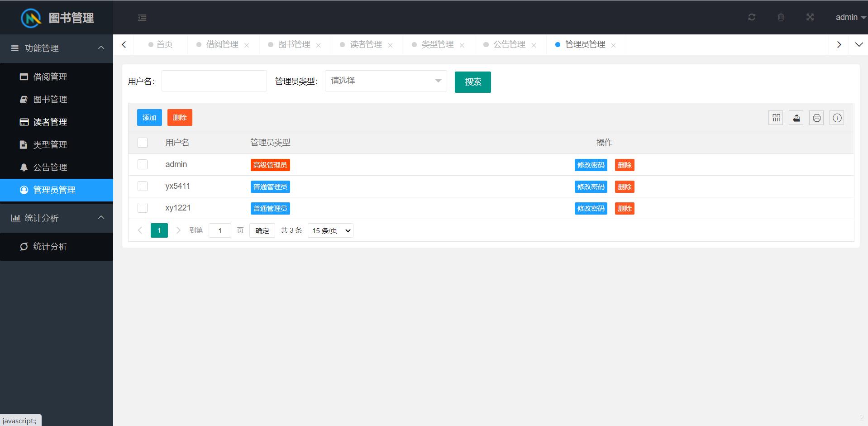
Task: Click the print table icon
Action: pyautogui.click(x=817, y=118)
